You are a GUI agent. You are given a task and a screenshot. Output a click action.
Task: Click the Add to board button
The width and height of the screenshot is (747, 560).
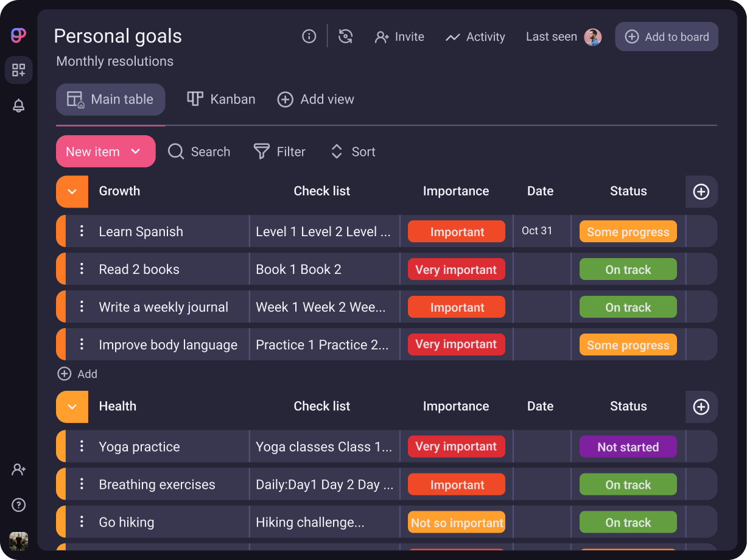click(667, 37)
